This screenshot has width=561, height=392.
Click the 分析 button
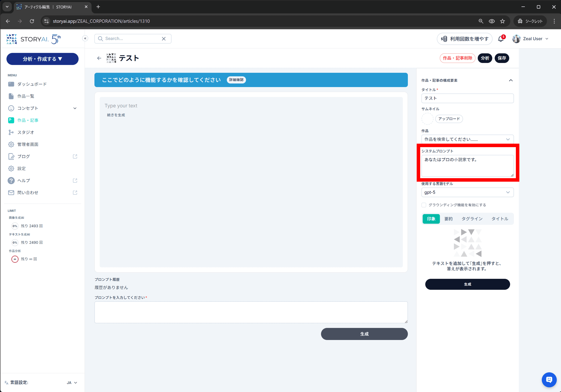pos(485,58)
